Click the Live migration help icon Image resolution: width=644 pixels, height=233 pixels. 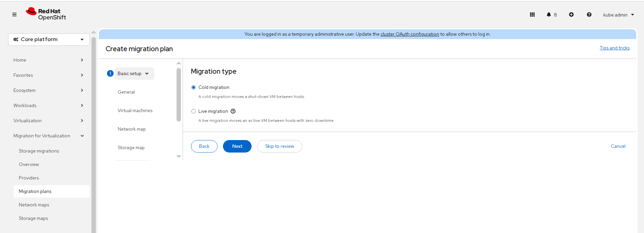(x=233, y=111)
